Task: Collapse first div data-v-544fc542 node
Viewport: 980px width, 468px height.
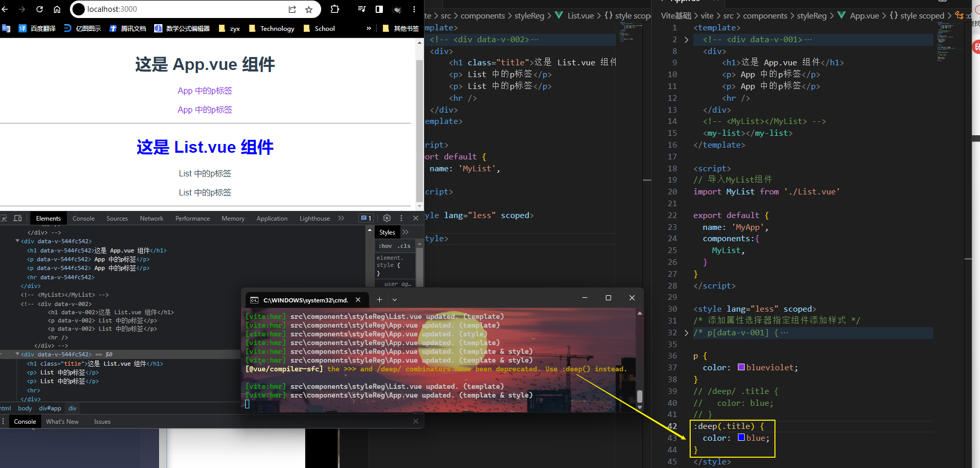Action: (17, 241)
